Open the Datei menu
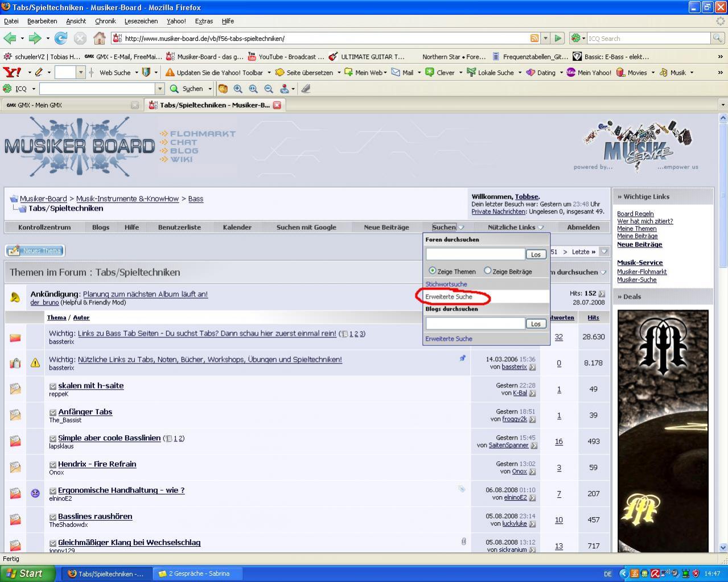The height and width of the screenshot is (582, 728). (x=11, y=21)
